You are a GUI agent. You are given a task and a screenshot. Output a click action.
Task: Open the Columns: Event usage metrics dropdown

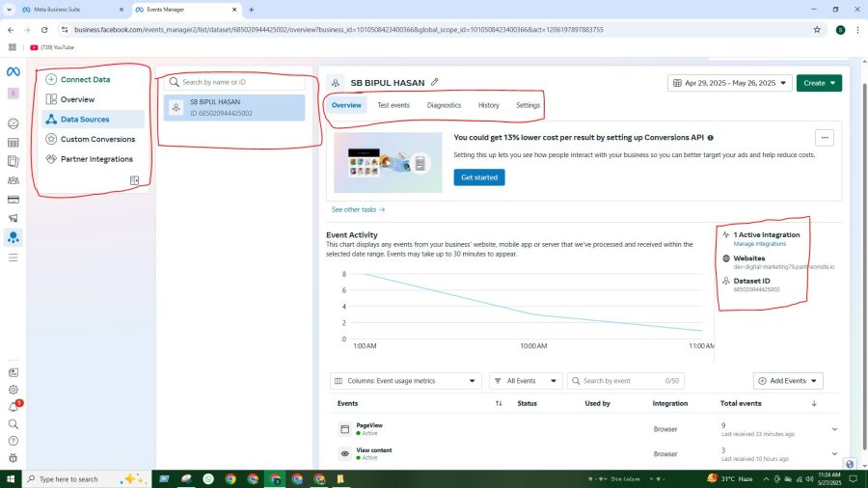(x=406, y=381)
